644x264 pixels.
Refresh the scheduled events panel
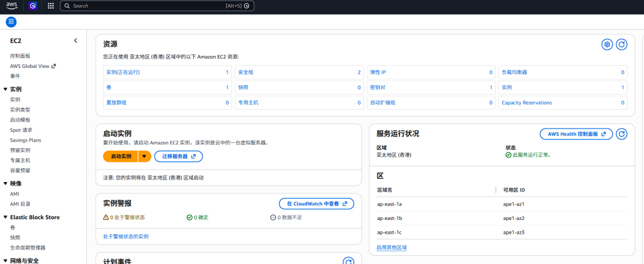(348, 261)
